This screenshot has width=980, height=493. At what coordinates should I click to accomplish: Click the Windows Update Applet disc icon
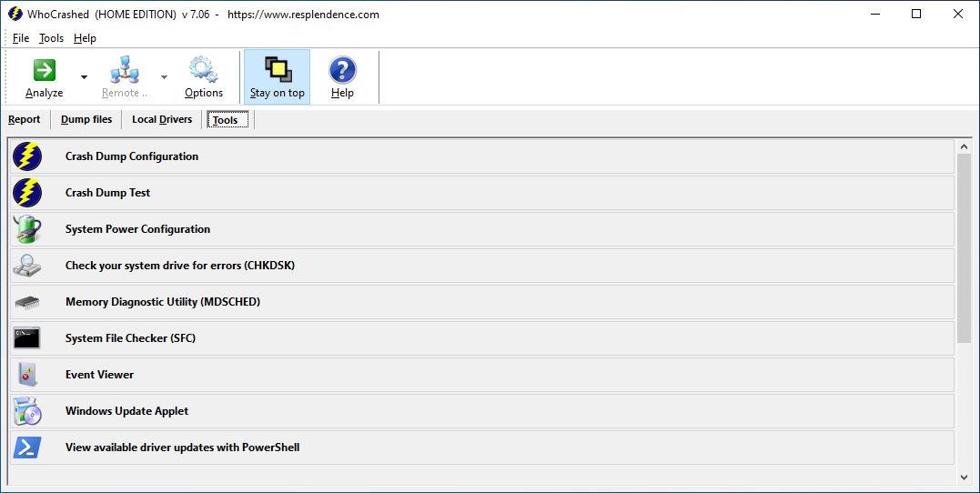[27, 410]
